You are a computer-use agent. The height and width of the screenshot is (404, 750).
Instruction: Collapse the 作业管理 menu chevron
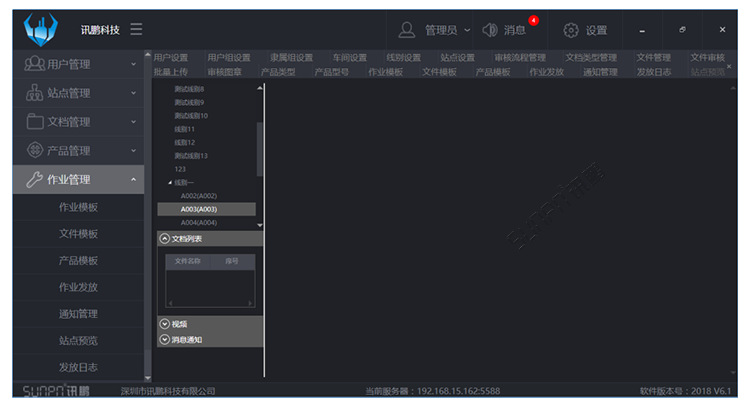(133, 180)
